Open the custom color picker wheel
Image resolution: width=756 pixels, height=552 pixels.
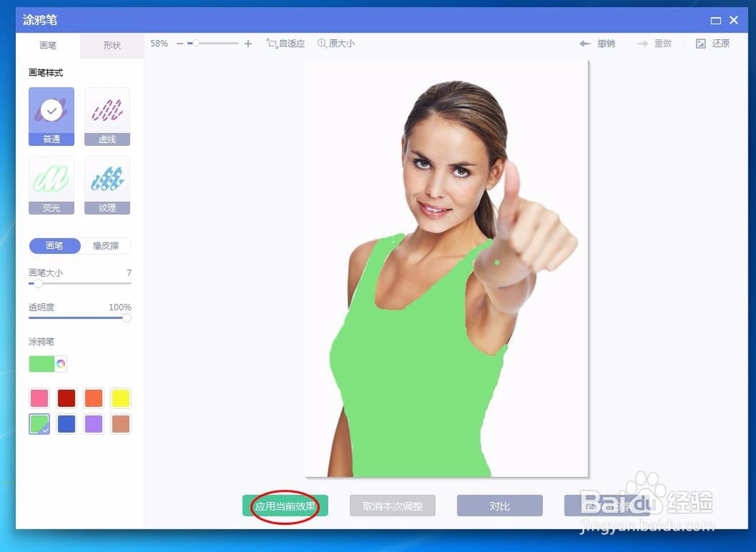[x=60, y=364]
